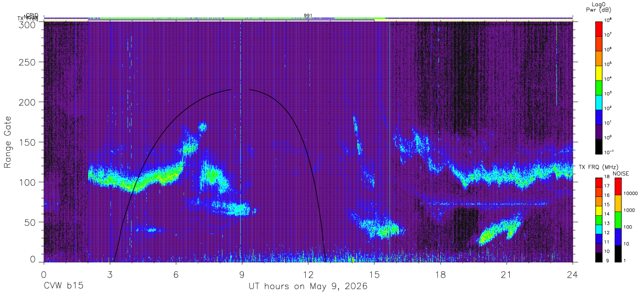Select the 'CVW b15' station label
The height and width of the screenshot is (297, 644).
62,287
